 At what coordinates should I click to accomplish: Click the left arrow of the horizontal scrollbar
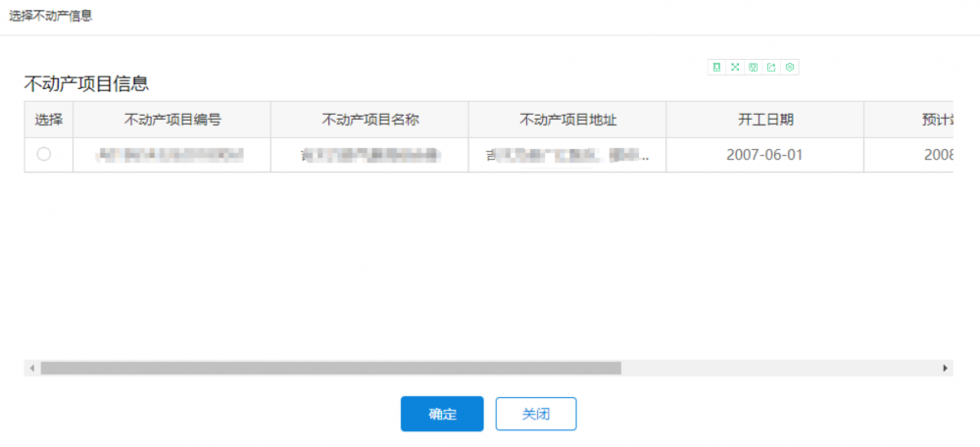[x=32, y=368]
